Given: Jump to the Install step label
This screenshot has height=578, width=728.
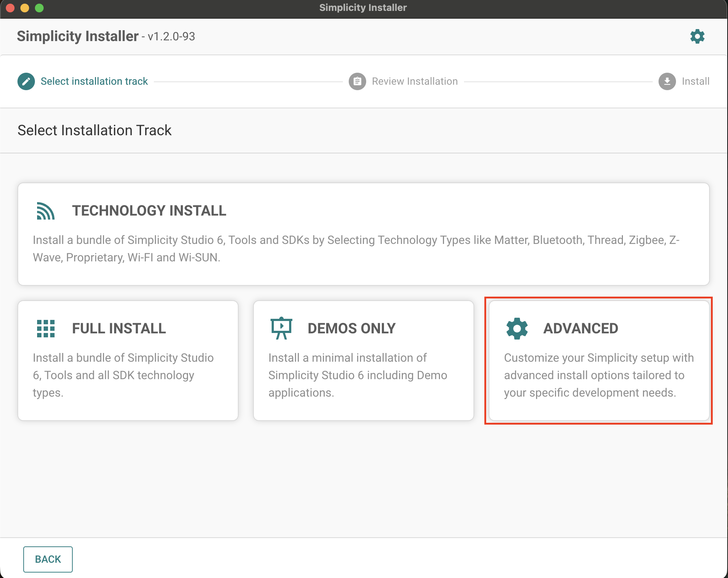Looking at the screenshot, I should [696, 81].
